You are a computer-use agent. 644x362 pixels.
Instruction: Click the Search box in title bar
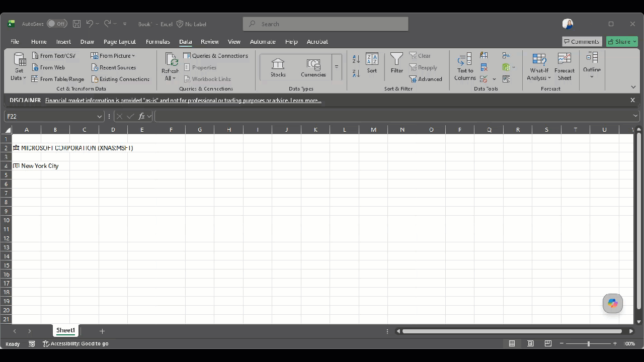(326, 24)
